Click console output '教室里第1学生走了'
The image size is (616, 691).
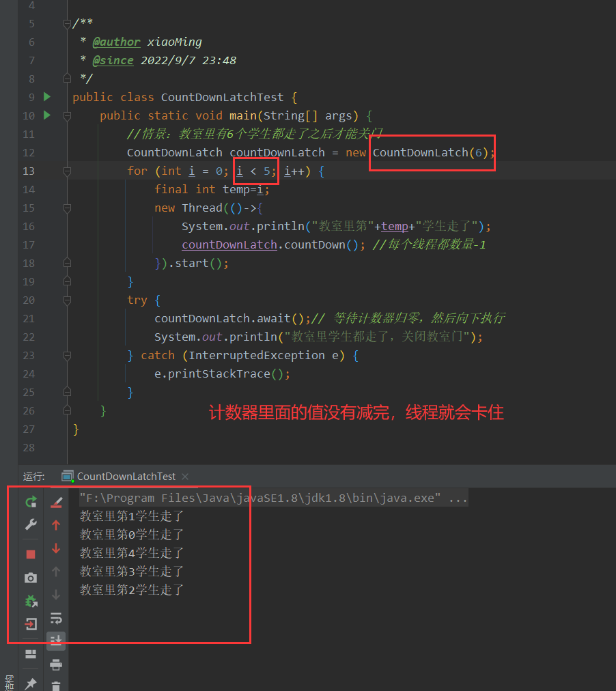click(131, 516)
